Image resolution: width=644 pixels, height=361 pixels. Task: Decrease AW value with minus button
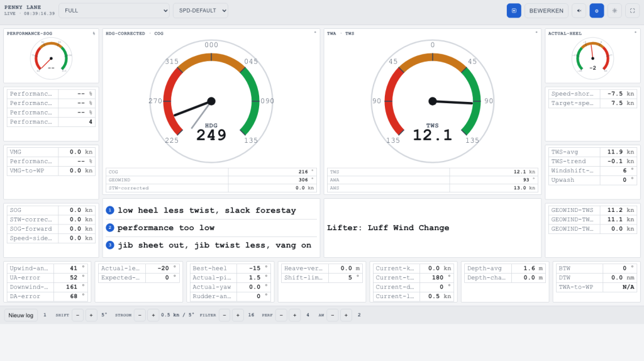point(333,315)
